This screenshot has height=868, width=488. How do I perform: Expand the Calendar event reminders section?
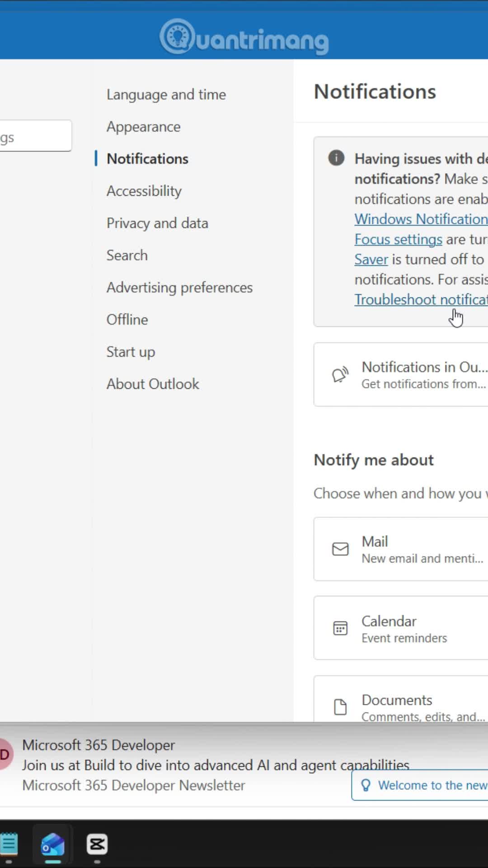click(401, 628)
